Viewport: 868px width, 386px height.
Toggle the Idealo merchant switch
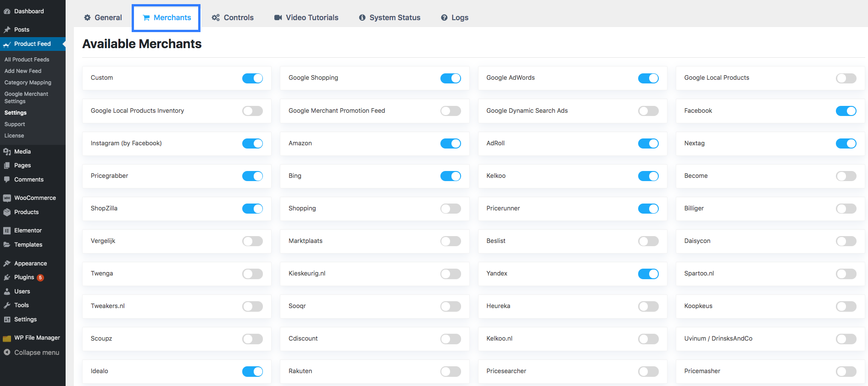252,371
